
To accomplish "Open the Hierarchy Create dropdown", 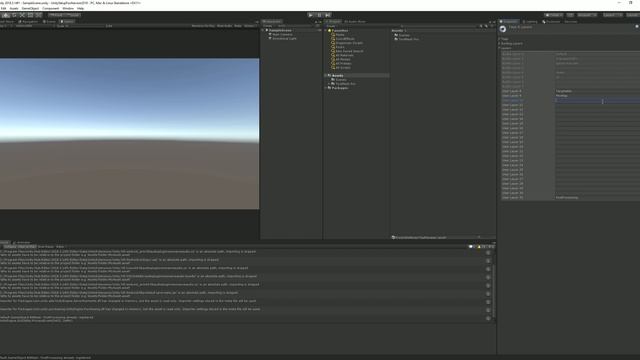I will [x=268, y=26].
